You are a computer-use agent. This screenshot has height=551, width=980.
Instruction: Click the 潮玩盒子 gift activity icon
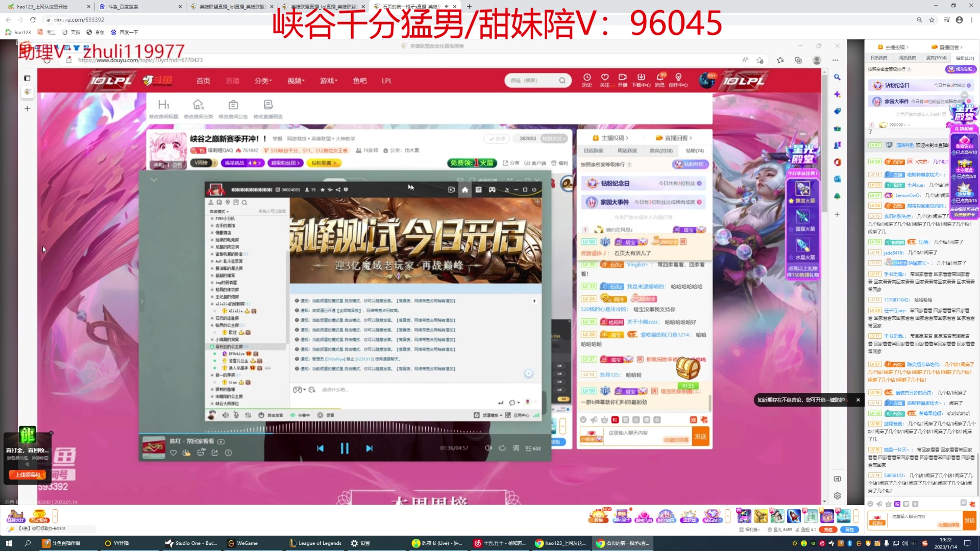click(x=622, y=516)
